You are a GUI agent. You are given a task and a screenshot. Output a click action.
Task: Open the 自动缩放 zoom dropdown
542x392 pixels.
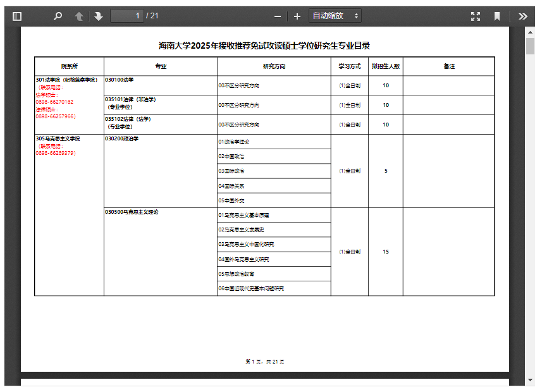(x=335, y=16)
